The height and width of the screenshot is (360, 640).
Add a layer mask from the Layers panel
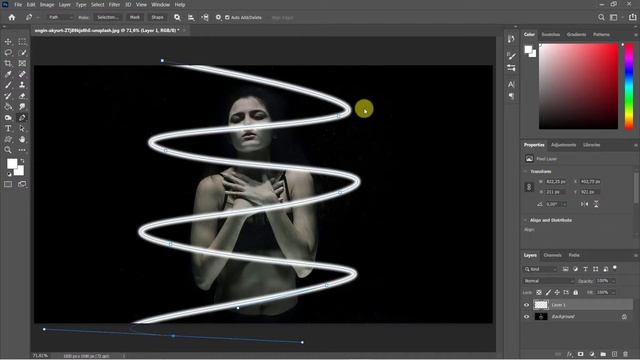[x=580, y=354]
